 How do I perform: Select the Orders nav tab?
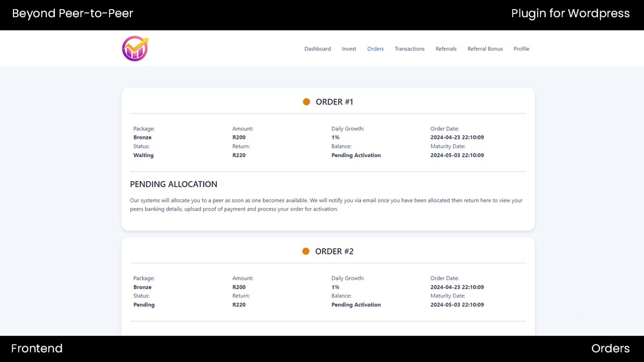click(x=375, y=49)
